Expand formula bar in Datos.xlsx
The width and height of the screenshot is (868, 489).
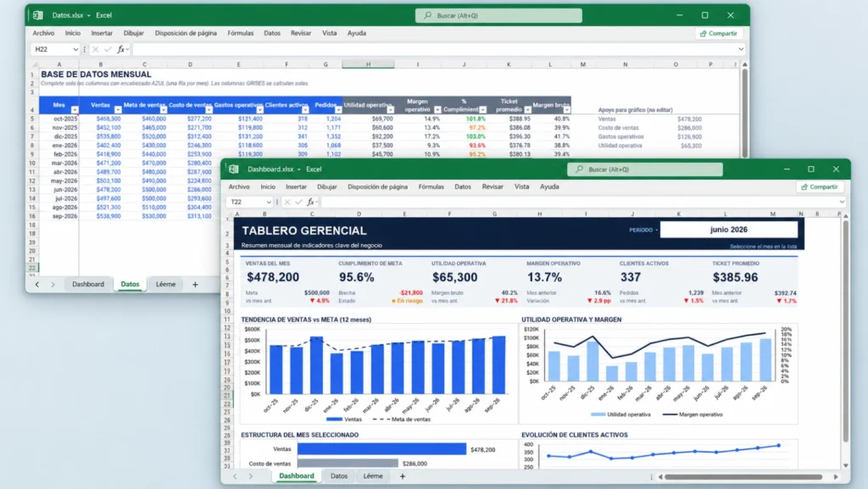[741, 49]
